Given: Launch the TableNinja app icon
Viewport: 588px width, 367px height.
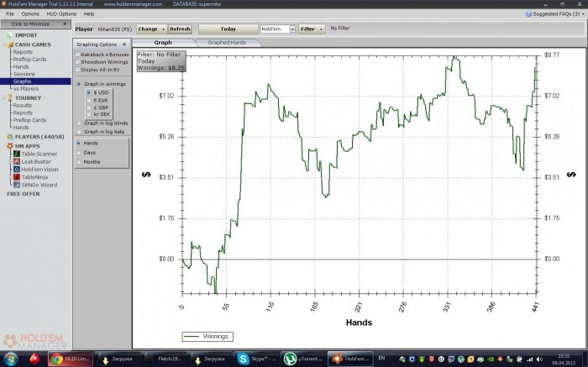Looking at the screenshot, I should (15, 176).
